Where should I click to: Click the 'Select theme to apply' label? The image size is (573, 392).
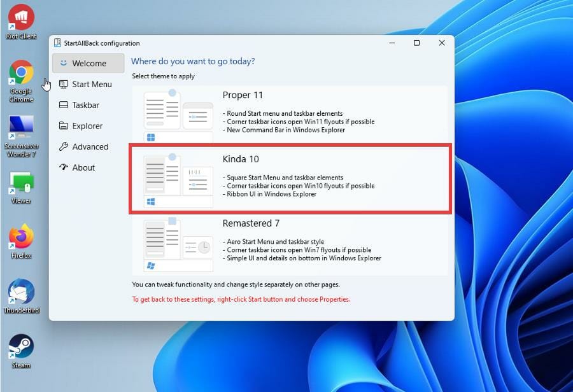(x=164, y=76)
